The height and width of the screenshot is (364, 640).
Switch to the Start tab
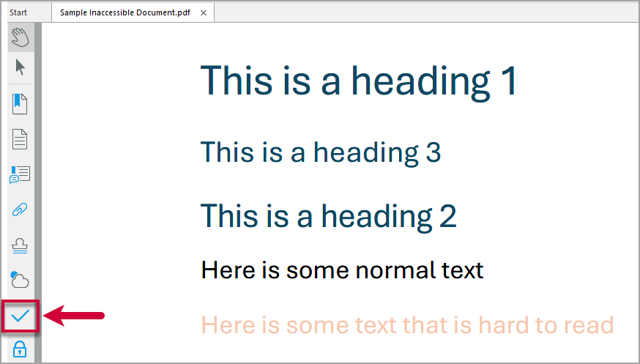18,12
